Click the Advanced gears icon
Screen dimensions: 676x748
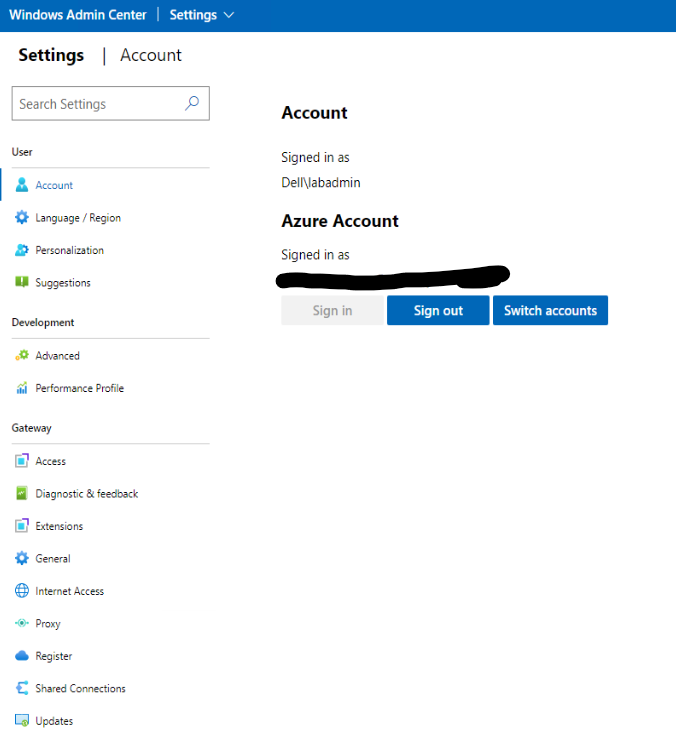22,356
